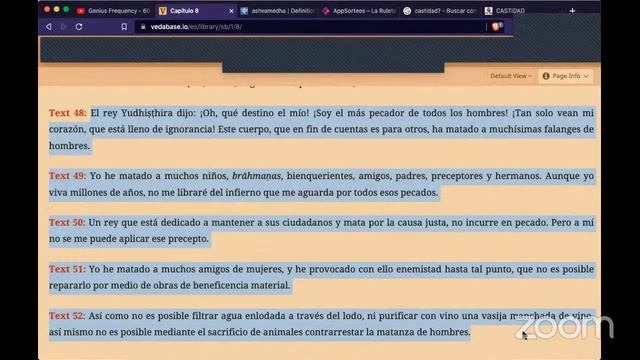Switch to castidad? Buscar tab
The height and width of the screenshot is (360, 640).
(x=440, y=11)
